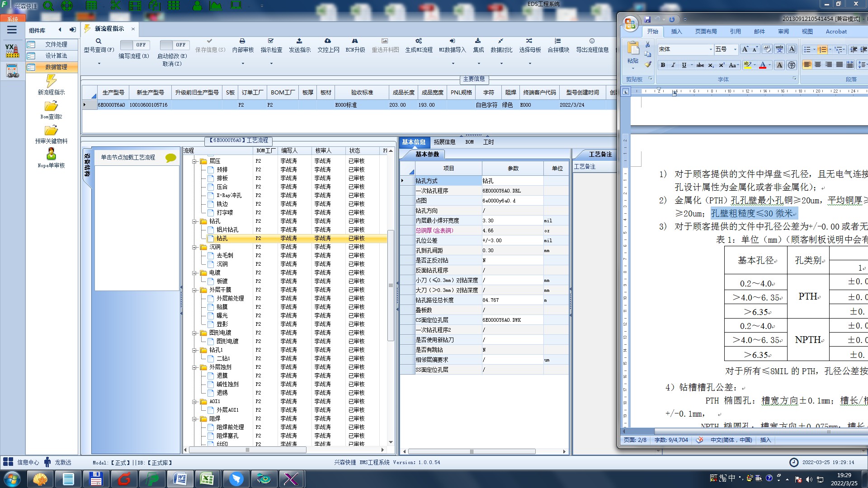Click the 文控上网 cloud icon
The image size is (868, 488).
[328, 41]
